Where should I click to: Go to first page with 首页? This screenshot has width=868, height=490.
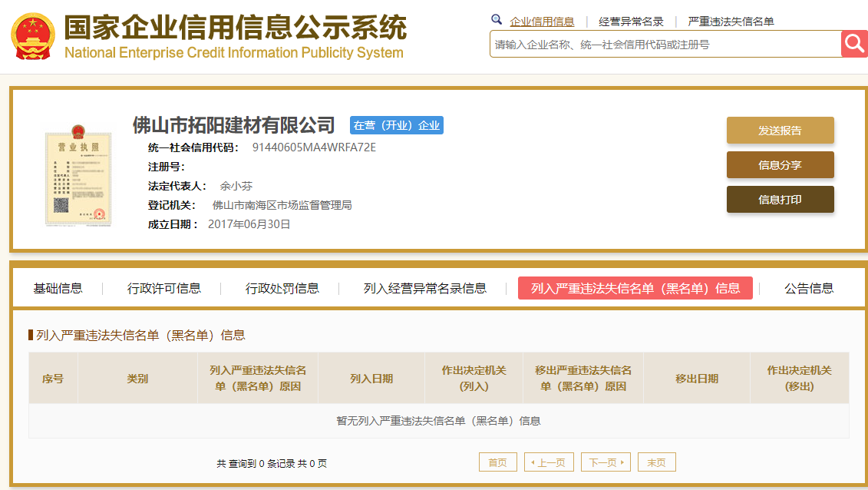pos(497,462)
